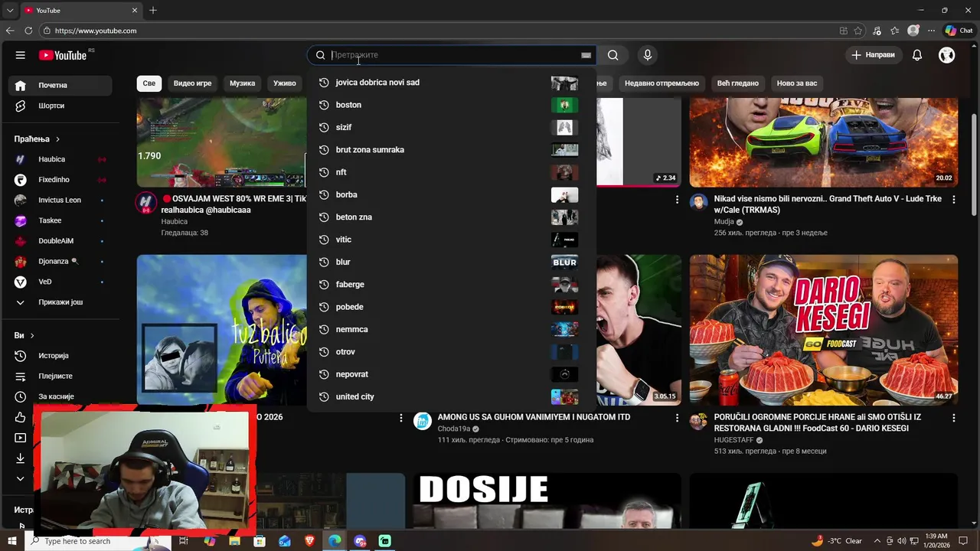980x551 pixels.
Task: Select the Ново за вас filter chip
Action: 797,83
